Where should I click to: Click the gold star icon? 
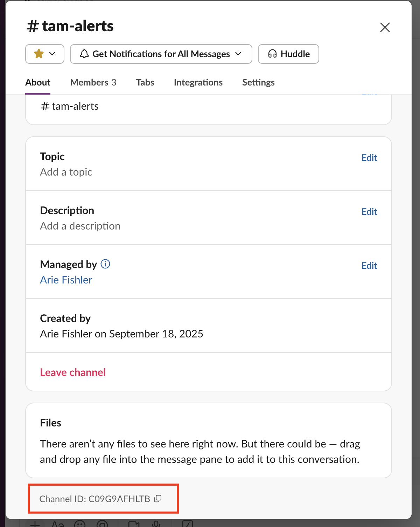39,54
